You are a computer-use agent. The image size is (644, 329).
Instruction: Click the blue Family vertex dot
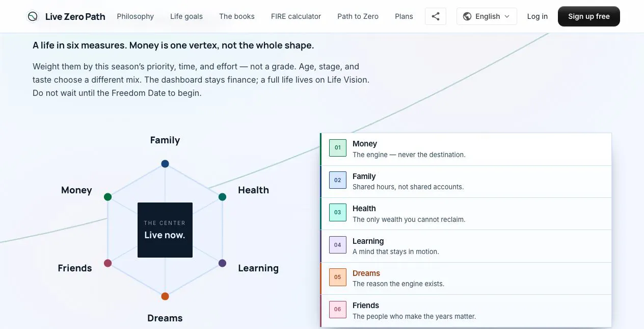coord(165,164)
